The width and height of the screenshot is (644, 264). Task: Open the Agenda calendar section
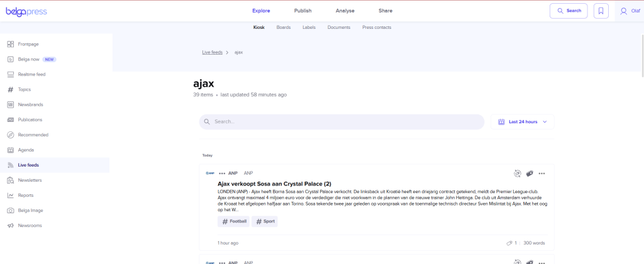pos(26,150)
